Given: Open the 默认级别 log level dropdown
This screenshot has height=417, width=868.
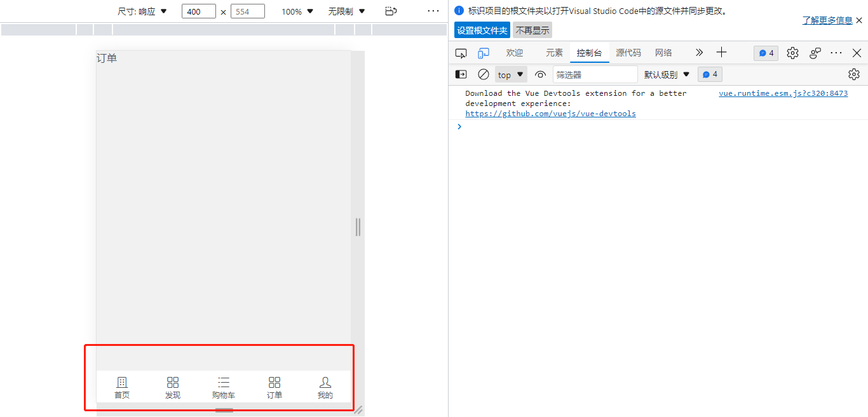Looking at the screenshot, I should 667,74.
